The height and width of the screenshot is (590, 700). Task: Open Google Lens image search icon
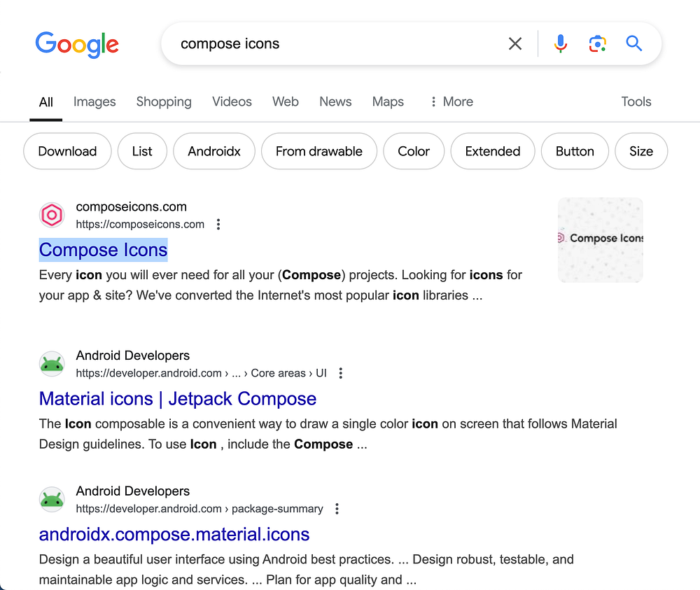click(597, 43)
